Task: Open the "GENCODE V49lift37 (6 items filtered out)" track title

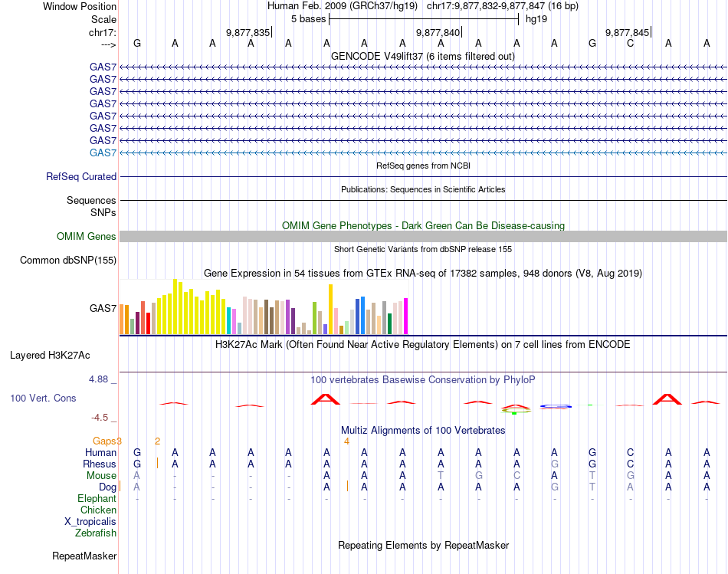Action: (423, 56)
